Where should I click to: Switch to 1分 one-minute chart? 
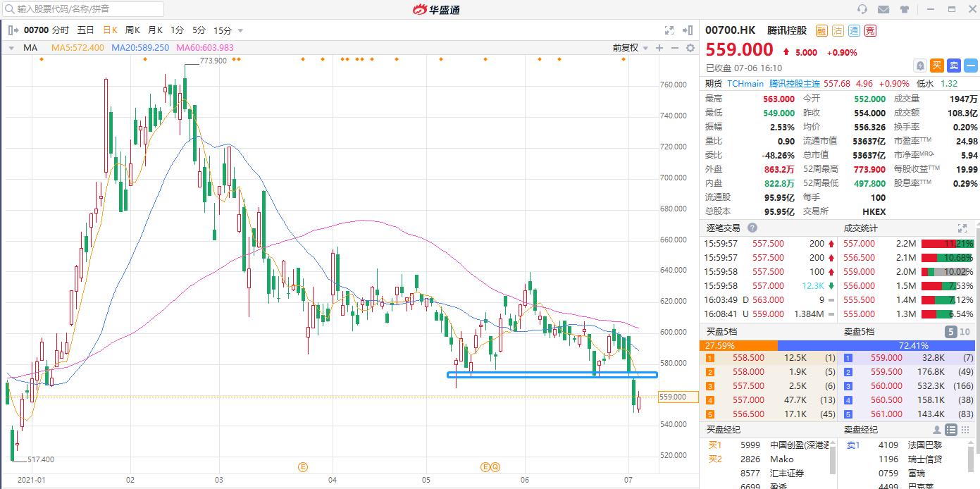(x=177, y=30)
